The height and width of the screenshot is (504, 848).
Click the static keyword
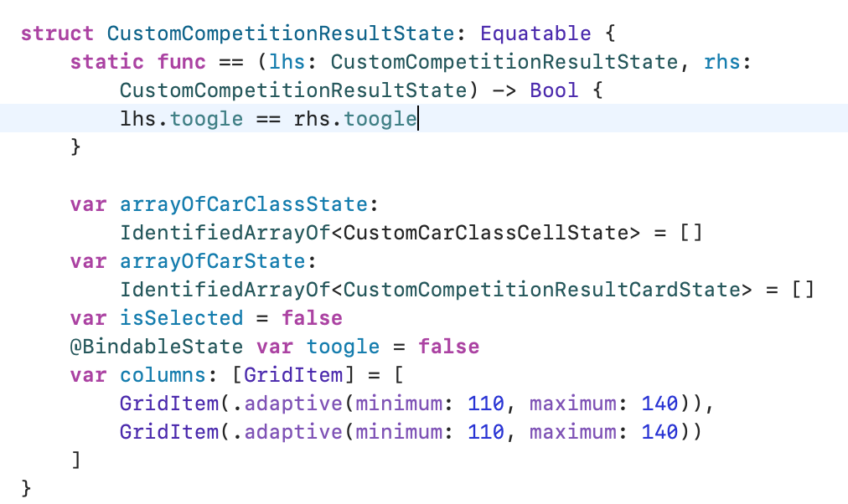click(107, 62)
